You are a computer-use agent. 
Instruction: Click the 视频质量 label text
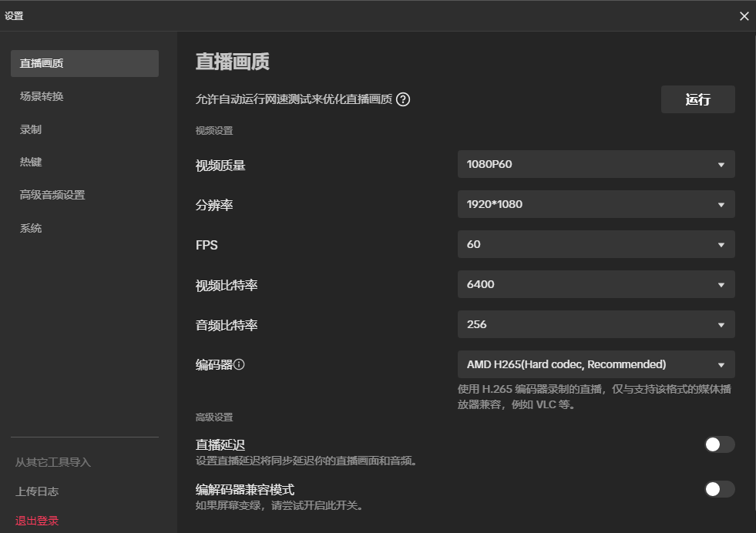(x=220, y=166)
